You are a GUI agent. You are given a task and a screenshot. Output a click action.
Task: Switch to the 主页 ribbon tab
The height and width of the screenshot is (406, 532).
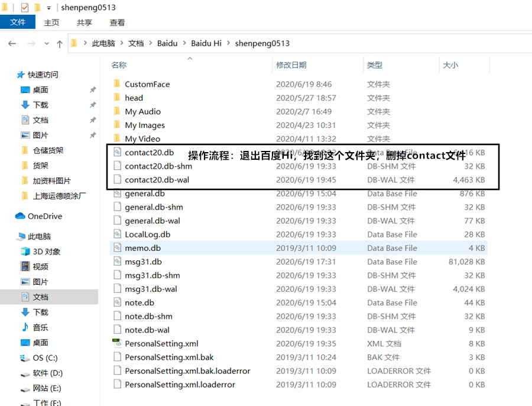51,22
